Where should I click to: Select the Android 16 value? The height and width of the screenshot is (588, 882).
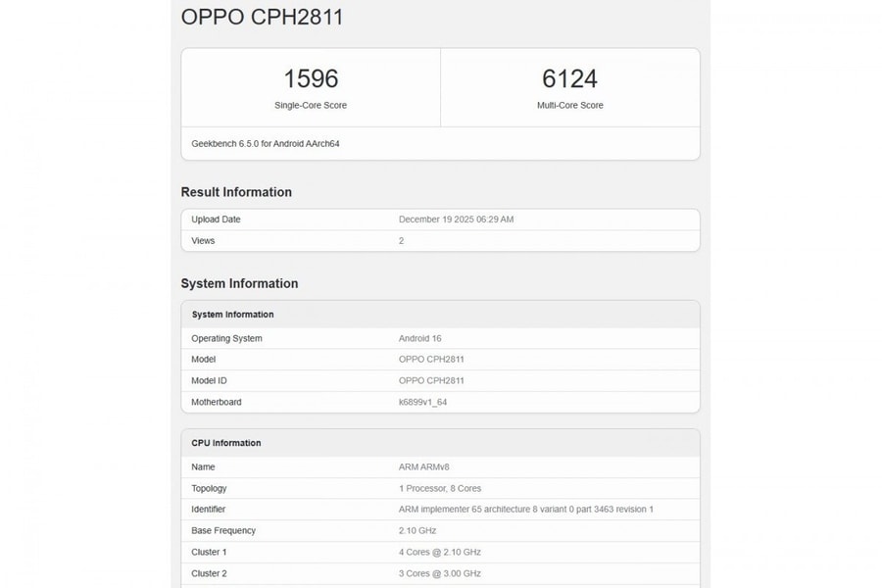point(420,338)
